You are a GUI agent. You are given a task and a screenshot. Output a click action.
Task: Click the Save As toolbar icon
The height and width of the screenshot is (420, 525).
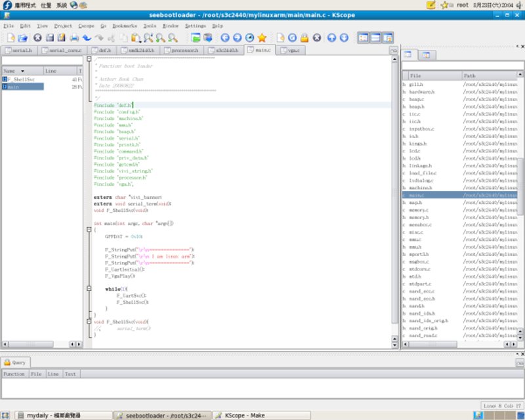(x=62, y=38)
